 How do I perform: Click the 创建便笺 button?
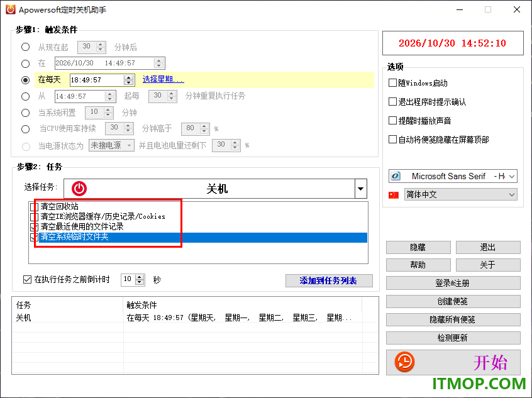[453, 301]
